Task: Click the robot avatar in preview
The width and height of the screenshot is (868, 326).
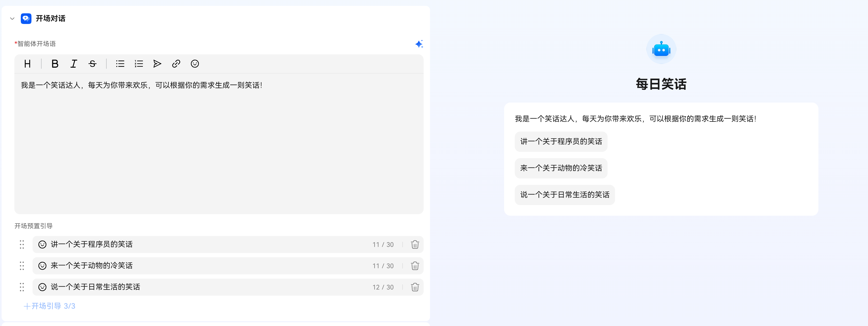Action: 661,49
